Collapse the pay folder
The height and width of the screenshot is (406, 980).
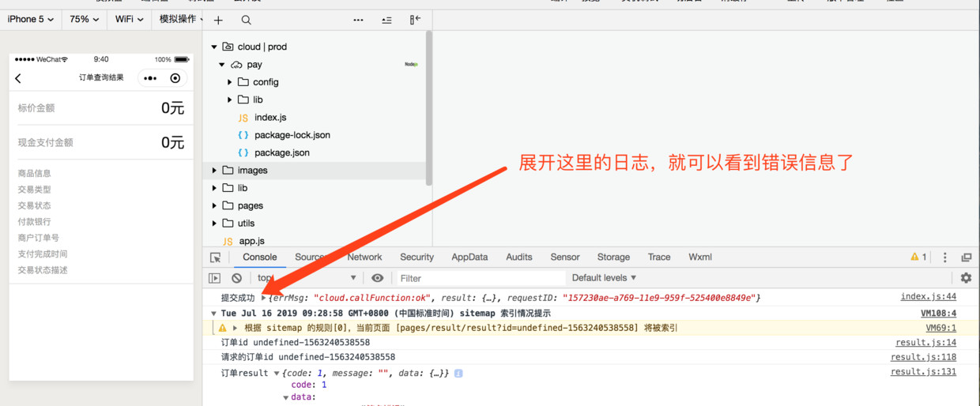tap(222, 65)
